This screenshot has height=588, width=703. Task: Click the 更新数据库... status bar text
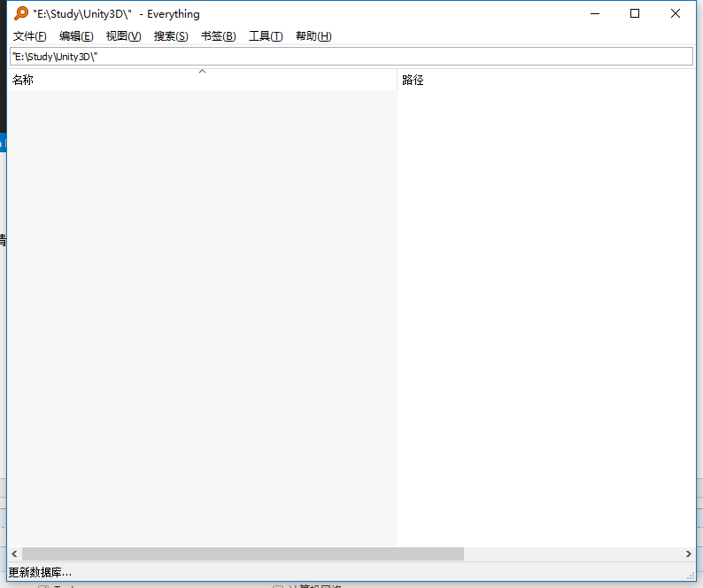[x=40, y=572]
